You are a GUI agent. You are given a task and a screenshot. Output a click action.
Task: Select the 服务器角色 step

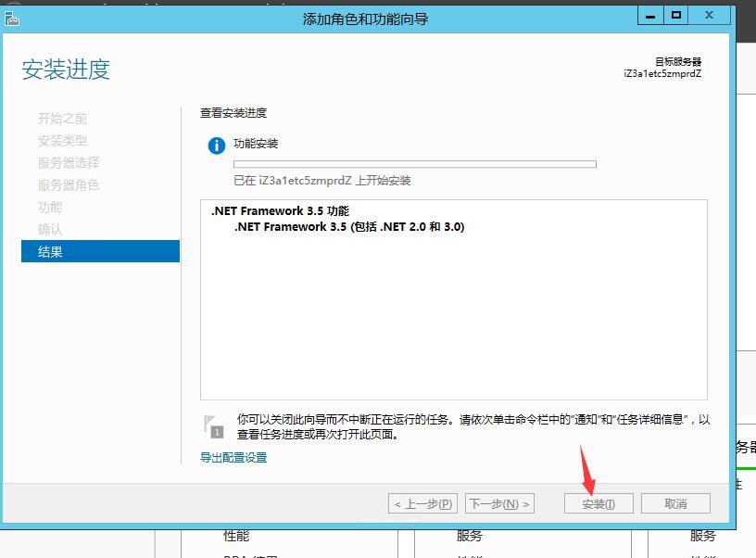69,185
